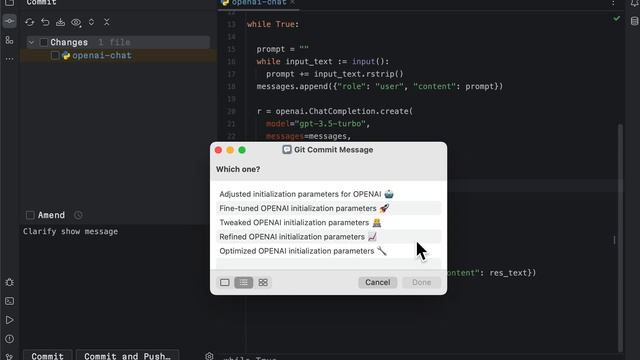640x360 pixels.
Task: Click Commit and Push button
Action: pos(127,356)
